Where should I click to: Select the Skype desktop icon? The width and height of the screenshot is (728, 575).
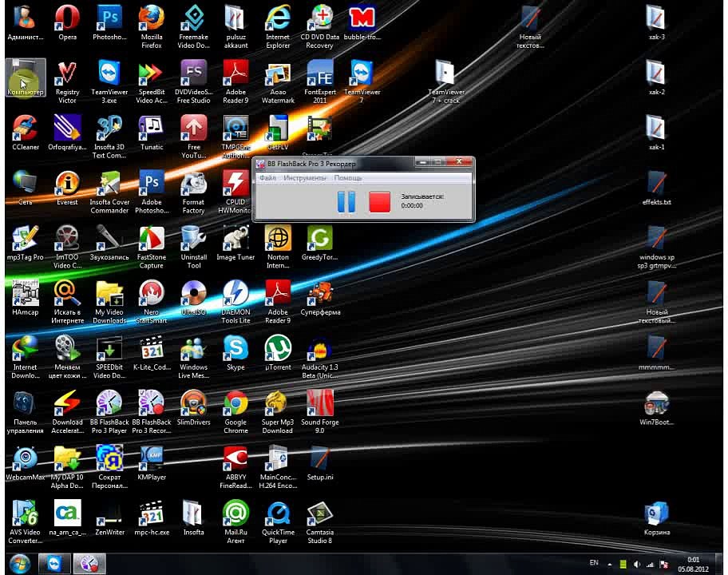click(235, 352)
